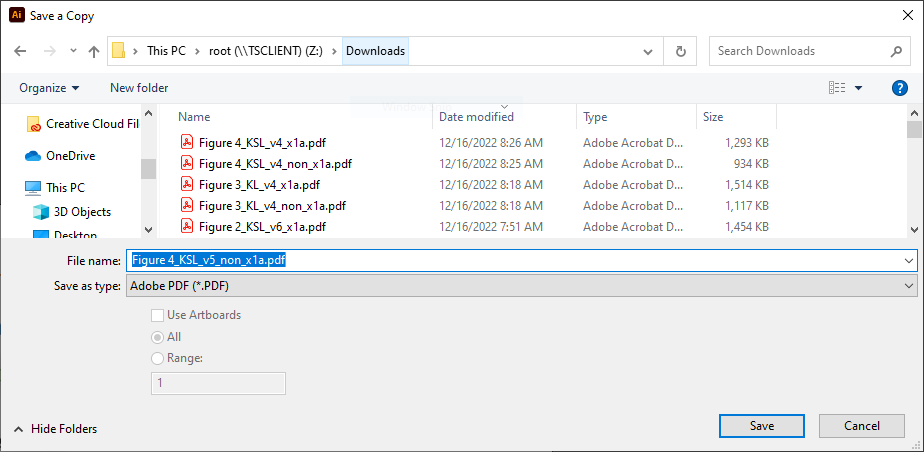Click the search magnifier icon
Screen dimensions: 924x452
click(896, 51)
